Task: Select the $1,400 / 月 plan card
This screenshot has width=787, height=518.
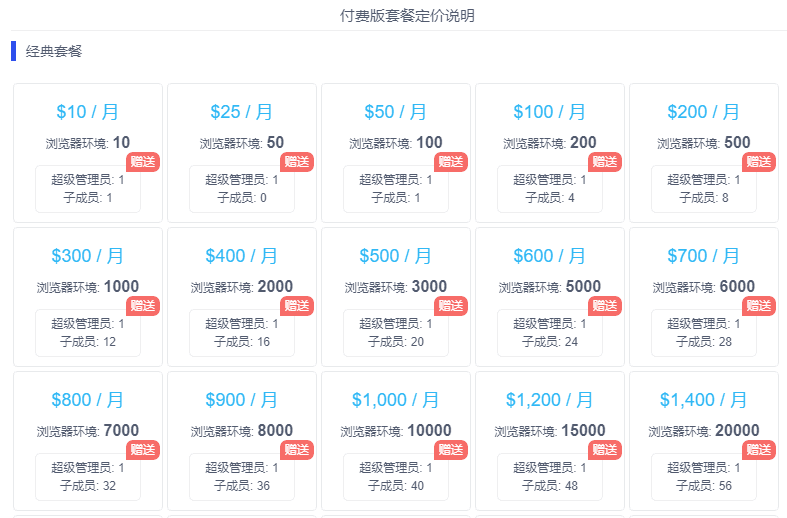Action: (x=704, y=441)
